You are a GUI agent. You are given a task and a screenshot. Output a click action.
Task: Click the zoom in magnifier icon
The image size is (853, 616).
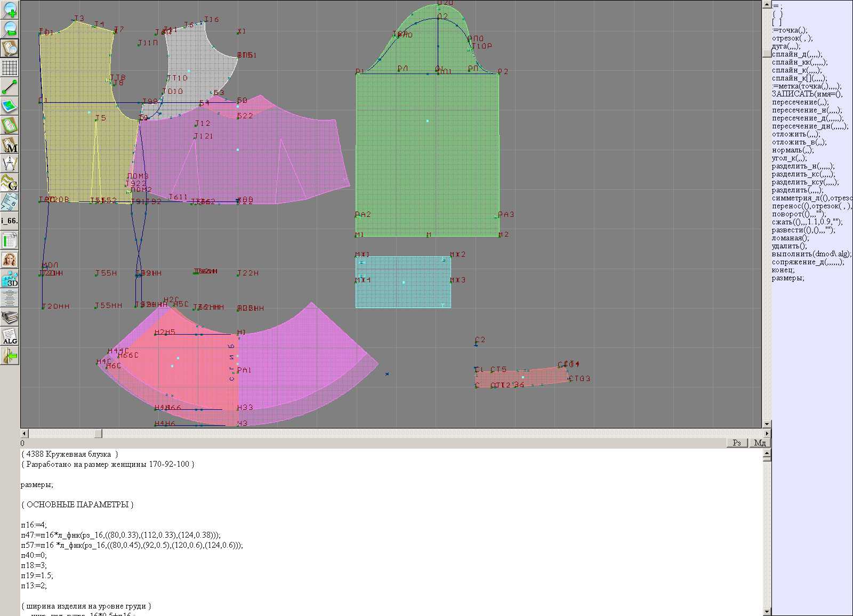click(10, 10)
